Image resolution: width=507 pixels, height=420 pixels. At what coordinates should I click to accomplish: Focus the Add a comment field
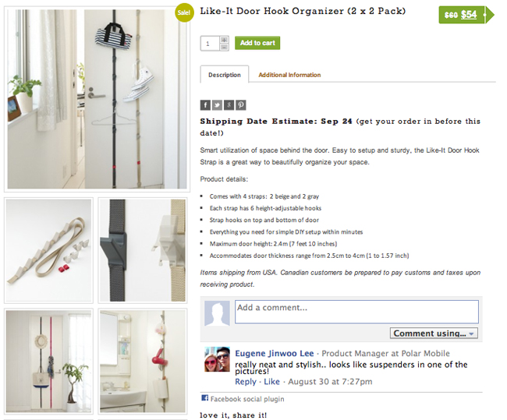pyautogui.click(x=356, y=312)
